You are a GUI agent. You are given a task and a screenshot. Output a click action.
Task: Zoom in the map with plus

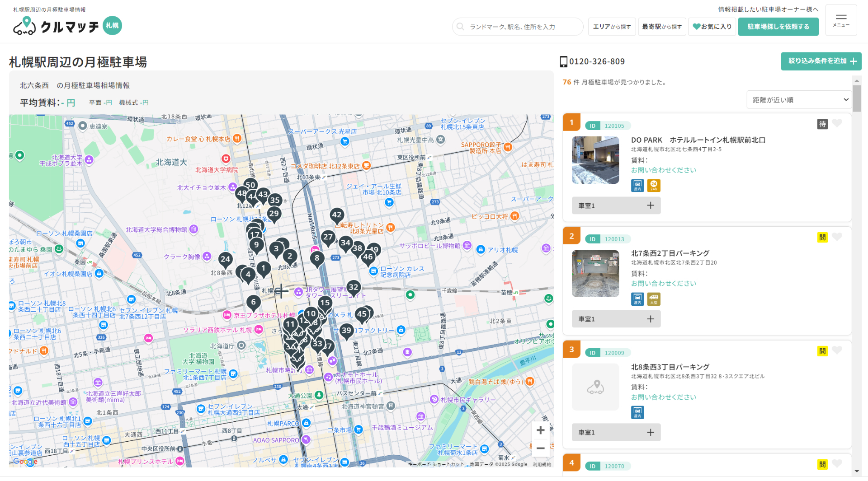[540, 430]
